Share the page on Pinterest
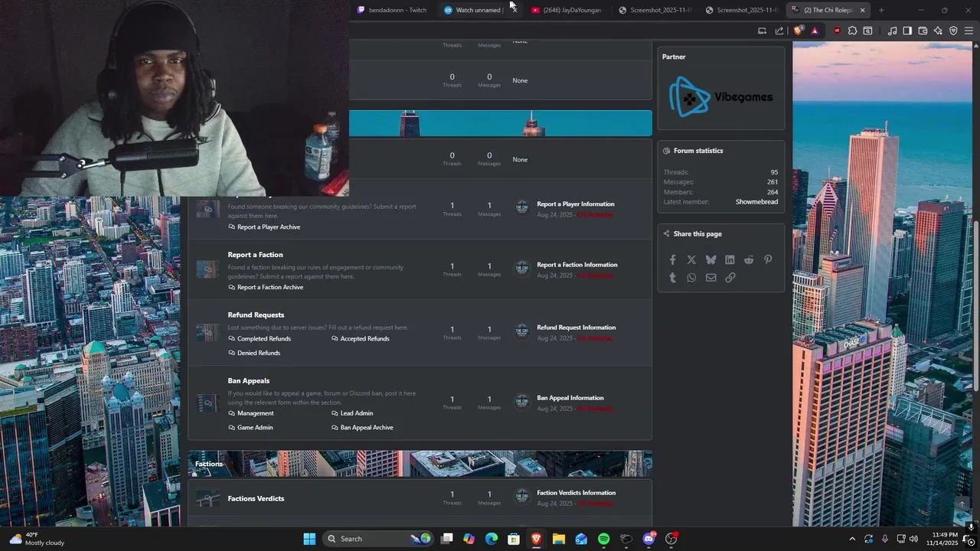980x551 pixels. coord(768,260)
